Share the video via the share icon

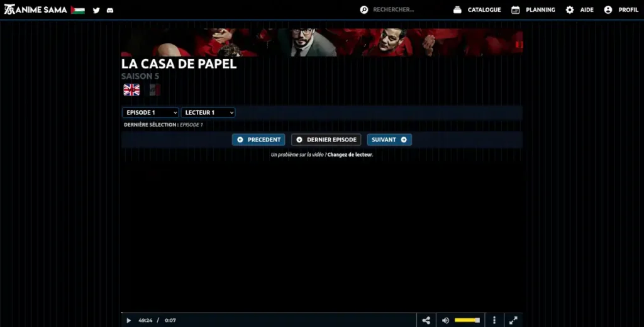(x=426, y=321)
